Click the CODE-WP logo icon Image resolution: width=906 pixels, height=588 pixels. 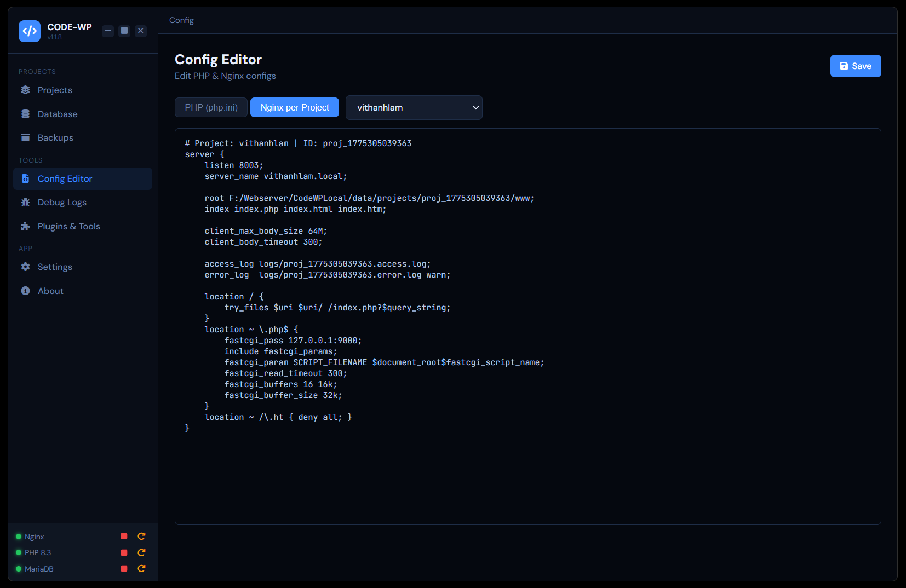pyautogui.click(x=30, y=31)
